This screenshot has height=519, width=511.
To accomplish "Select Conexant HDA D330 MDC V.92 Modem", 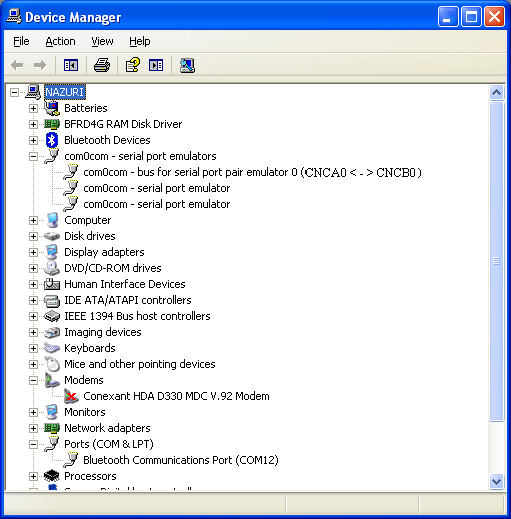I will tap(176, 396).
